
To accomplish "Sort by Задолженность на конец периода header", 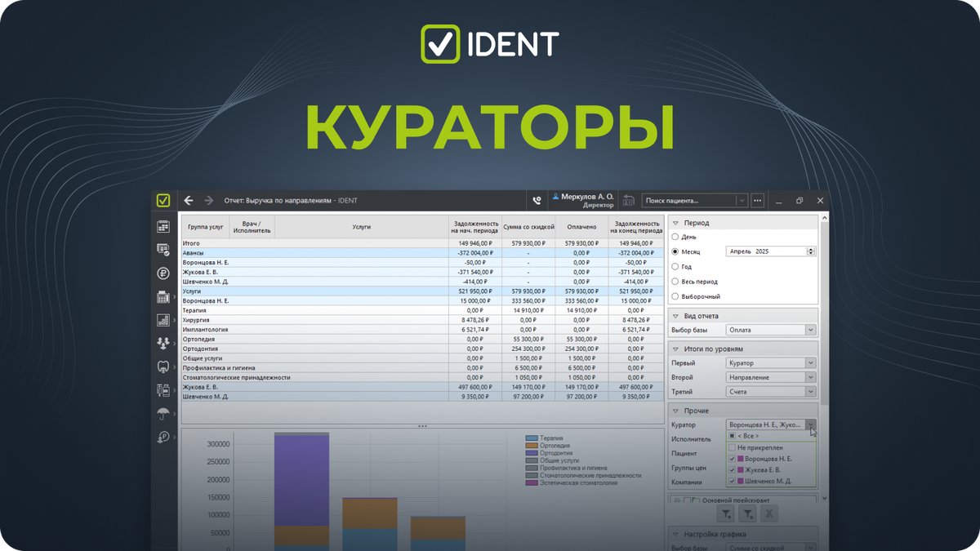I will click(637, 227).
